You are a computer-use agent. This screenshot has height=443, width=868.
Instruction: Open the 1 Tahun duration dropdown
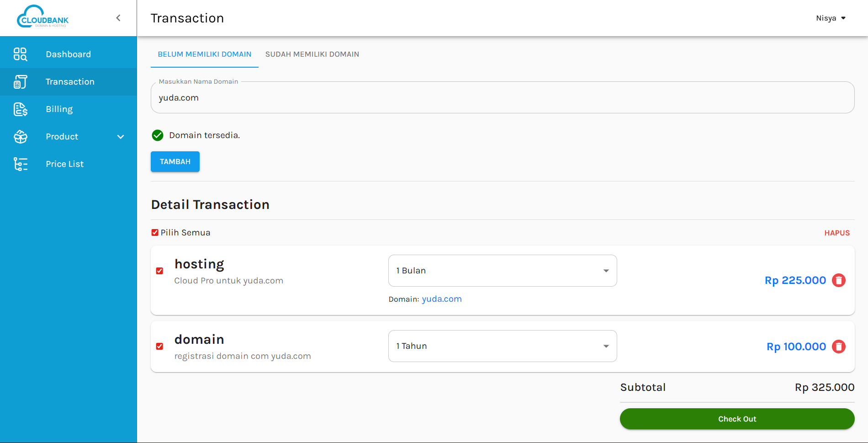pos(502,346)
